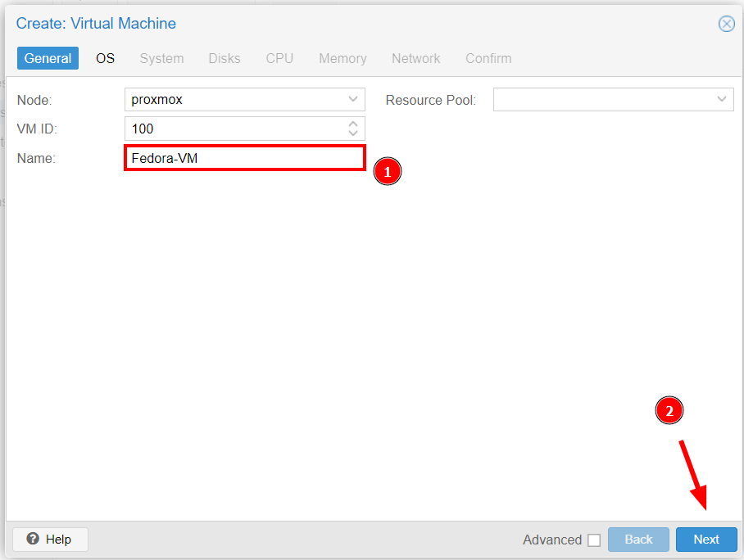Expand the Node dropdown arrow
This screenshot has height=560, width=744.
(353, 100)
